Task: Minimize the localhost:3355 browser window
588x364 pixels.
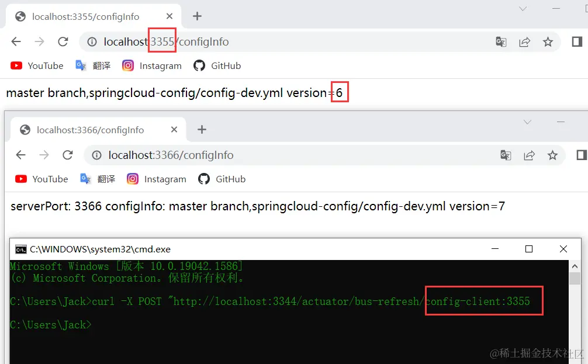Action: [556, 9]
